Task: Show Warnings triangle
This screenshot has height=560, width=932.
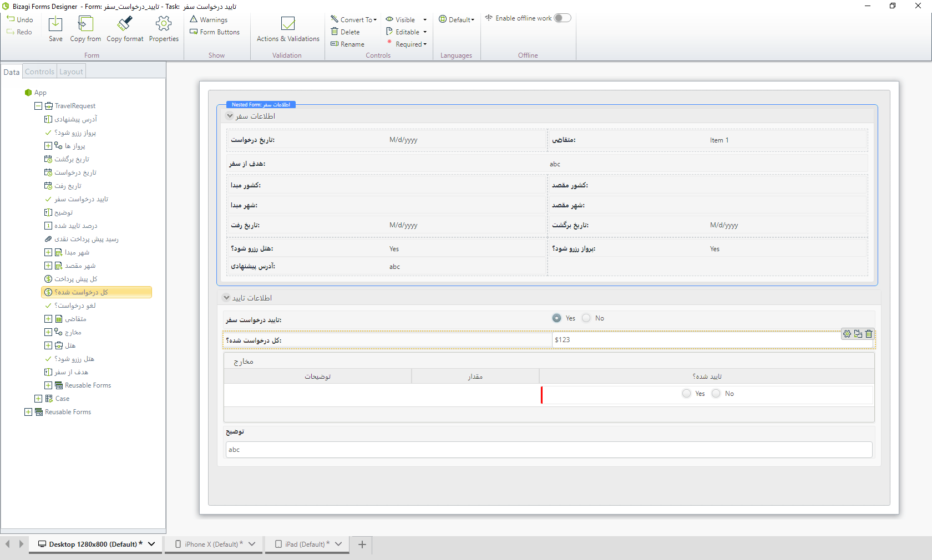Action: 194,19
